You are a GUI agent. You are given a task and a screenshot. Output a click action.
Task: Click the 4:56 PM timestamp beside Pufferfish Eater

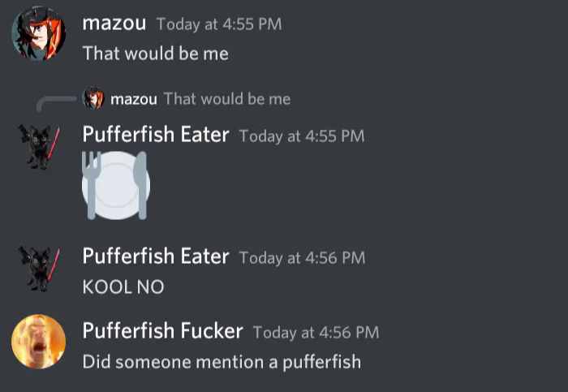(302, 258)
